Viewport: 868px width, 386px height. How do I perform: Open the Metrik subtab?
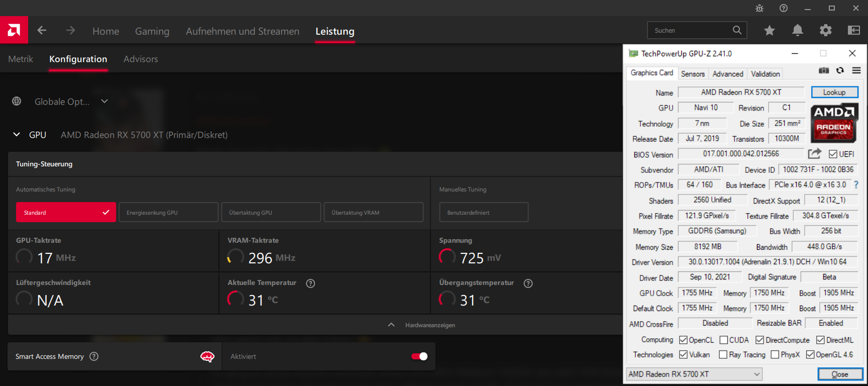coord(21,59)
